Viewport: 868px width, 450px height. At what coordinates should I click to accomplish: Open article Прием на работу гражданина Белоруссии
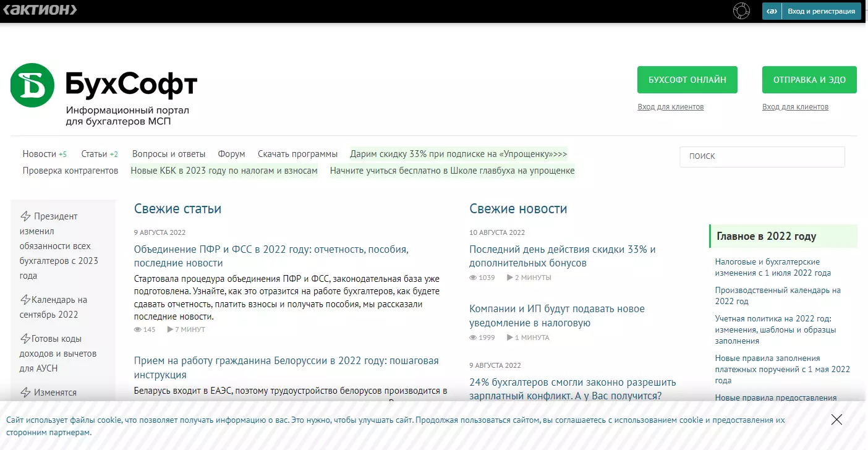click(286, 368)
